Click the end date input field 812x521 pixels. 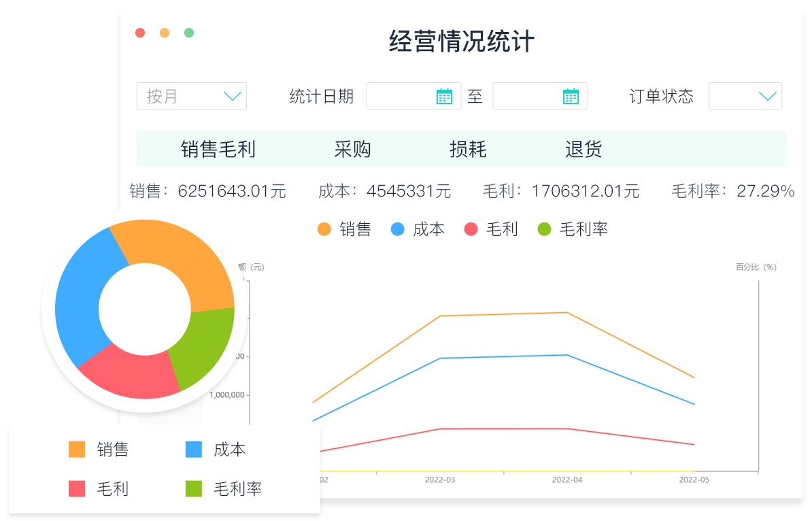point(528,97)
